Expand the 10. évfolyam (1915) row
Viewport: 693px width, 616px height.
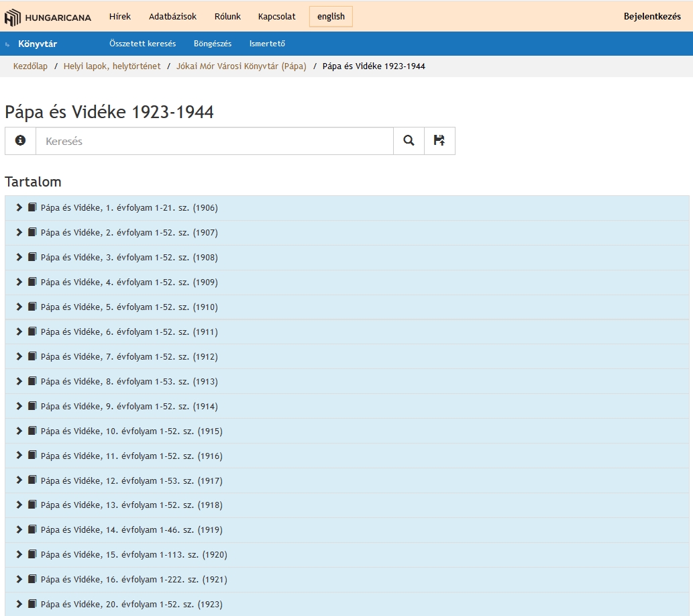point(19,430)
